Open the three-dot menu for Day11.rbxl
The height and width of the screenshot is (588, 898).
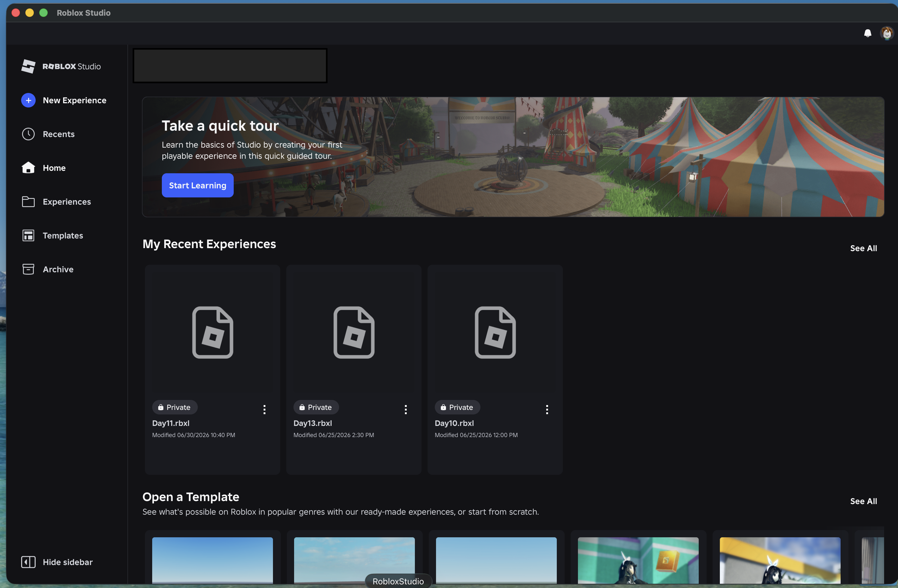(265, 410)
